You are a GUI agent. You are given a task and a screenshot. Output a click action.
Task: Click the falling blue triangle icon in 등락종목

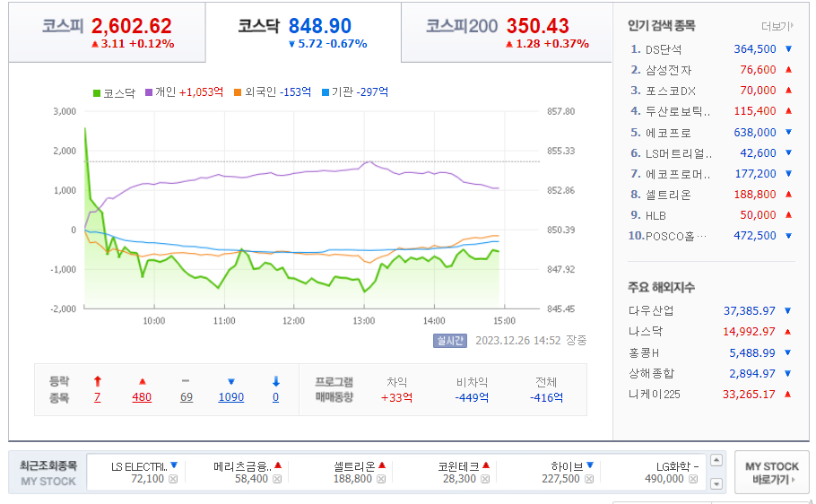pos(231,382)
